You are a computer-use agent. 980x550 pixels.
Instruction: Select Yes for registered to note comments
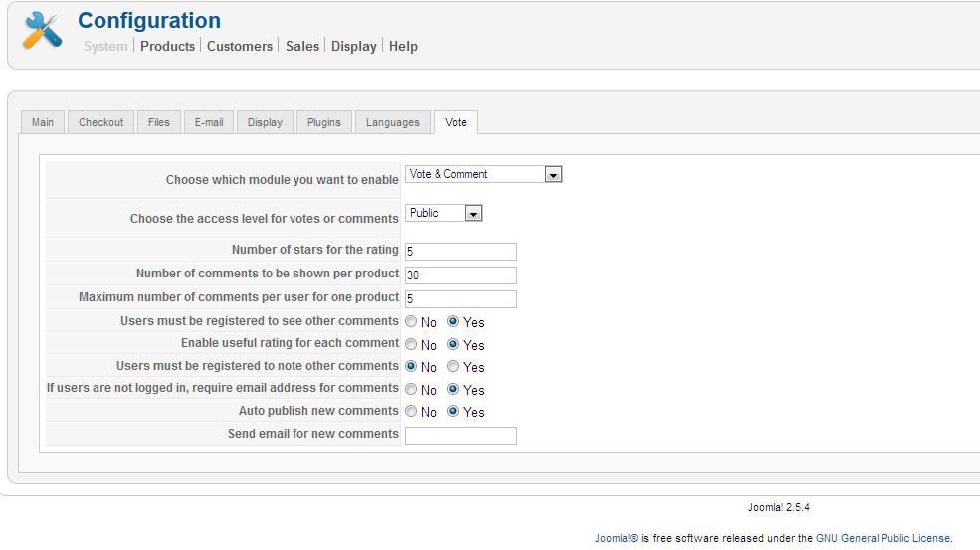[454, 367]
